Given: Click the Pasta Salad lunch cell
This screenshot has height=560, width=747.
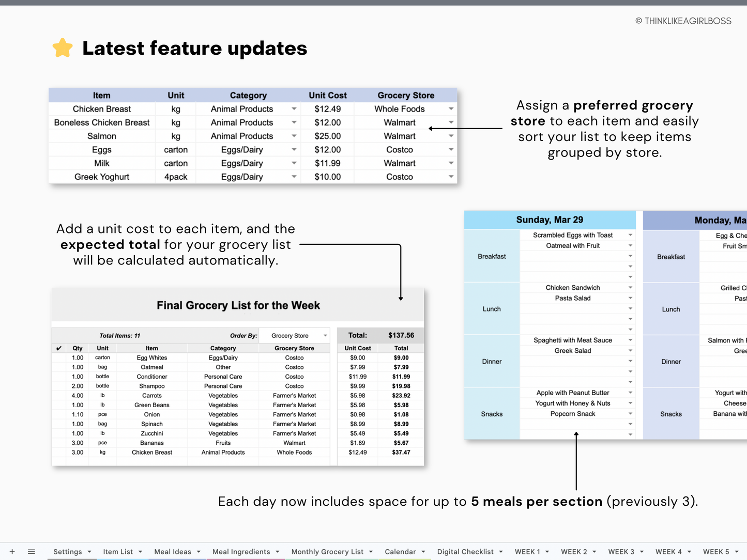Looking at the screenshot, I should [x=573, y=298].
